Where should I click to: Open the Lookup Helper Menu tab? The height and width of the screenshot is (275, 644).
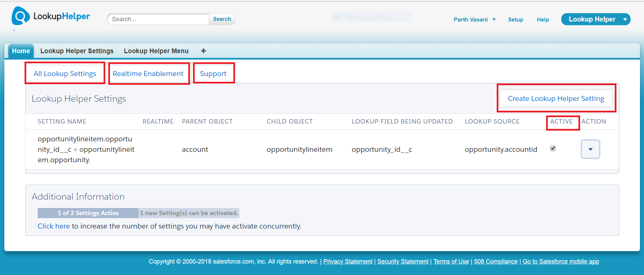point(156,51)
